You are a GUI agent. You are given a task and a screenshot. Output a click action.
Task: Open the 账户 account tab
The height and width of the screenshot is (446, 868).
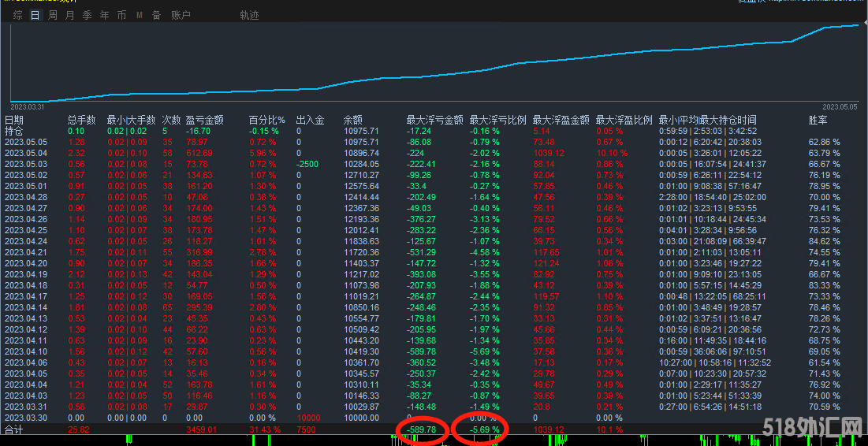click(181, 15)
